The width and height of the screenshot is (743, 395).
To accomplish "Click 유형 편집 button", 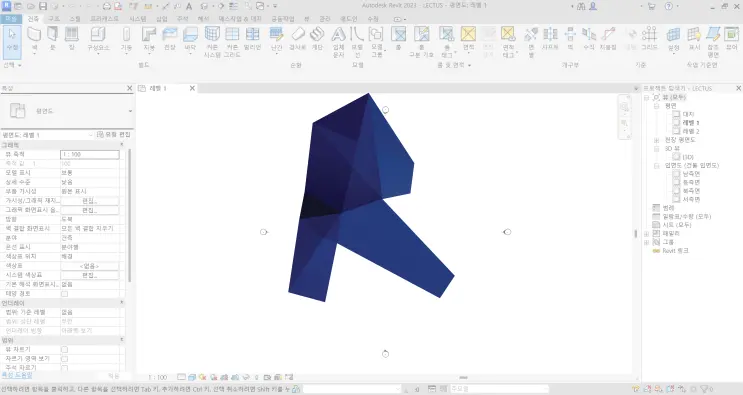I will (114, 135).
